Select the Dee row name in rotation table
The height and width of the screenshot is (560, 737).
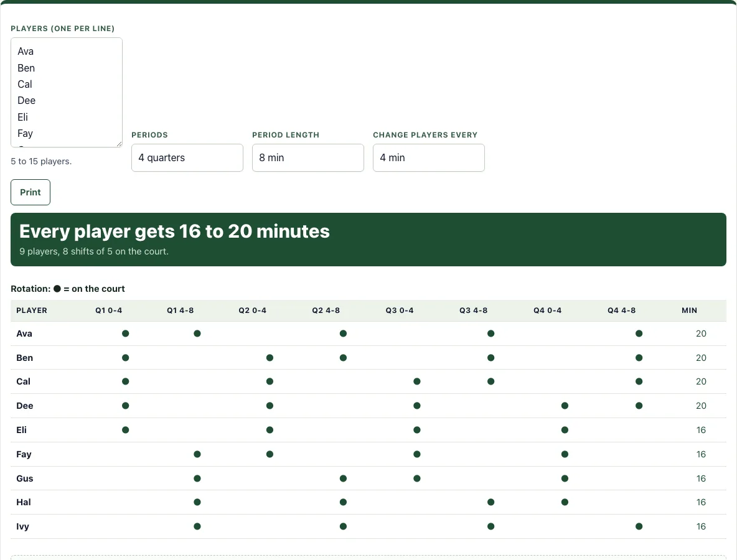click(24, 406)
